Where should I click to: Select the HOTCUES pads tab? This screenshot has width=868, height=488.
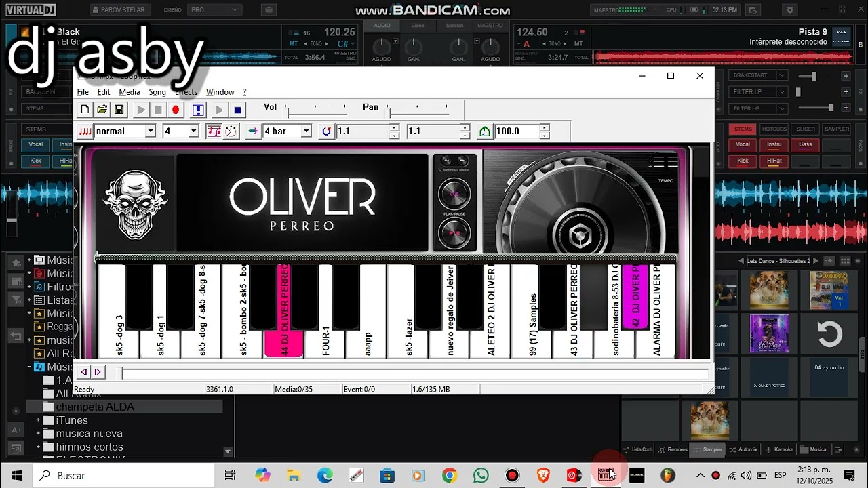(774, 129)
